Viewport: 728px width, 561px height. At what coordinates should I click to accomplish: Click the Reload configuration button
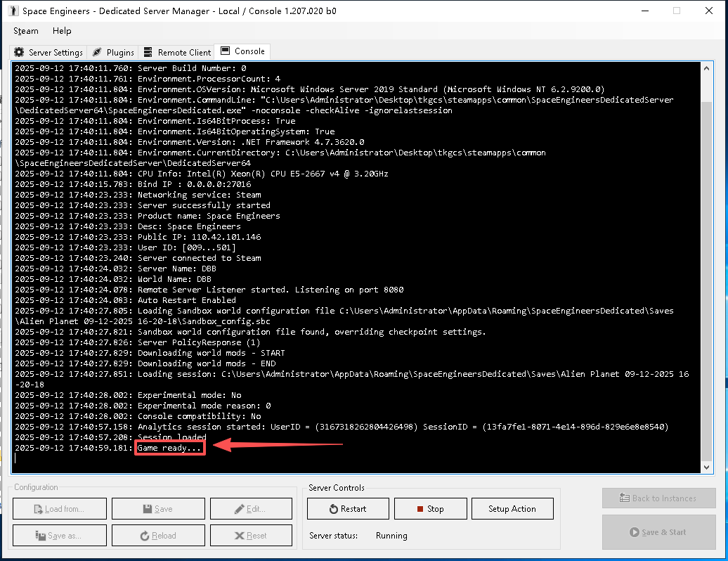click(x=158, y=536)
